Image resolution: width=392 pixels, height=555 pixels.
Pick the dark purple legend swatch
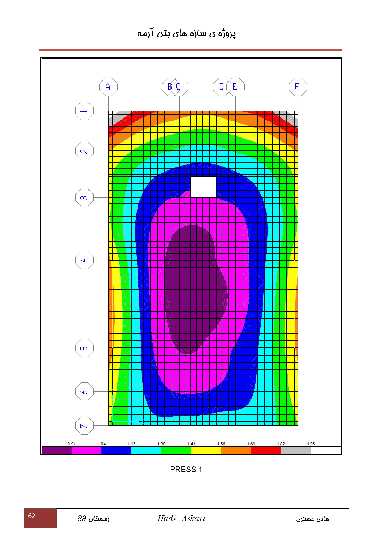(x=56, y=450)
